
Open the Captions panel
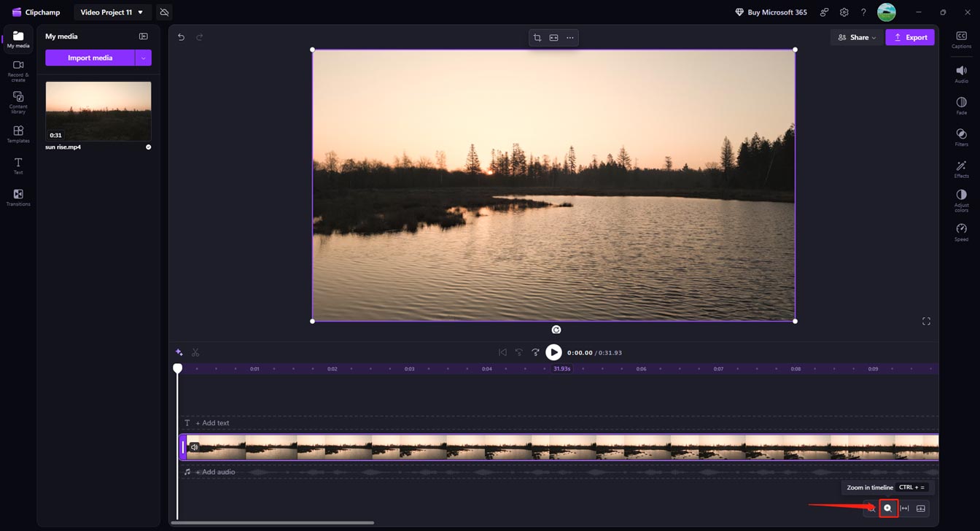point(961,40)
